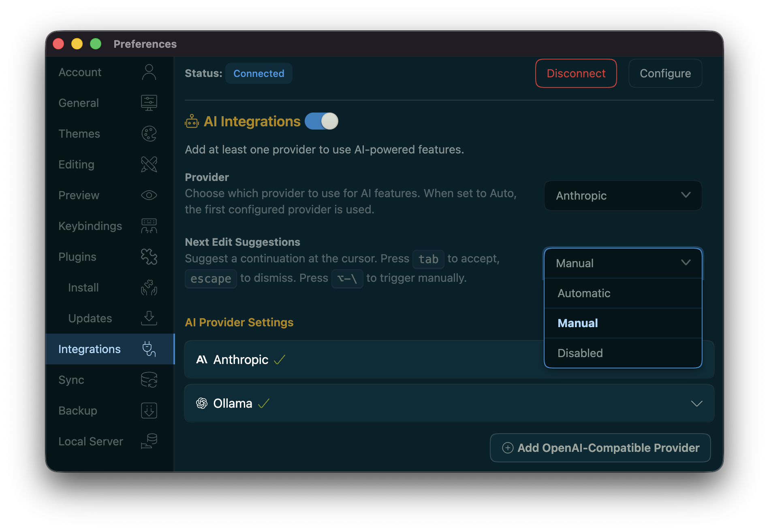Viewport: 769px width, 532px height.
Task: Open the plugin Updates subsection
Action: click(110, 318)
